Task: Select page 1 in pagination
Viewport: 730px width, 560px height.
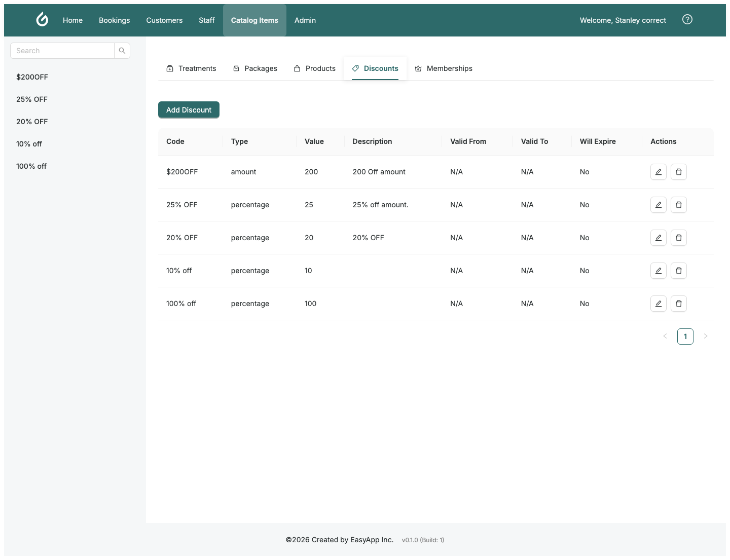Action: [x=685, y=337]
